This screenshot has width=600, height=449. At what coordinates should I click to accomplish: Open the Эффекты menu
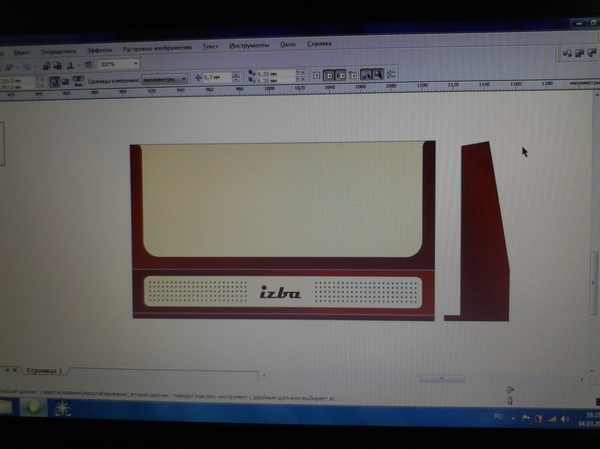99,47
